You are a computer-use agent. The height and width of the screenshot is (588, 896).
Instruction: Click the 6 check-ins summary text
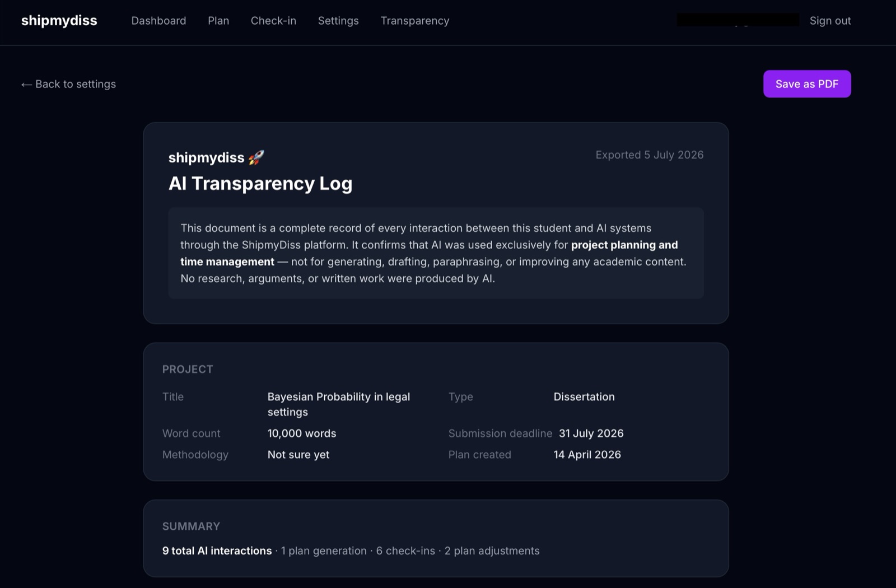click(405, 551)
